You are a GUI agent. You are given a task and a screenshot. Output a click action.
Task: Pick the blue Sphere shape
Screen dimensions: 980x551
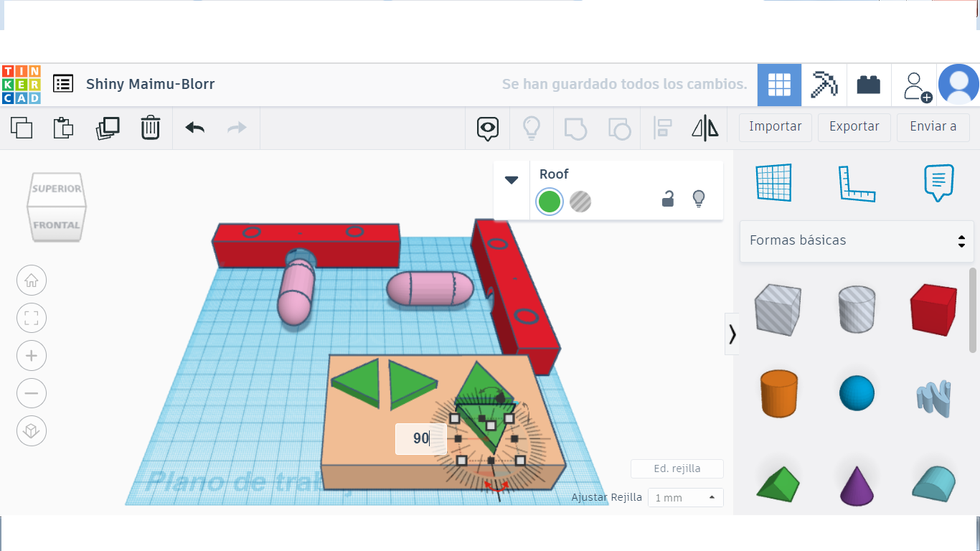pyautogui.click(x=857, y=393)
